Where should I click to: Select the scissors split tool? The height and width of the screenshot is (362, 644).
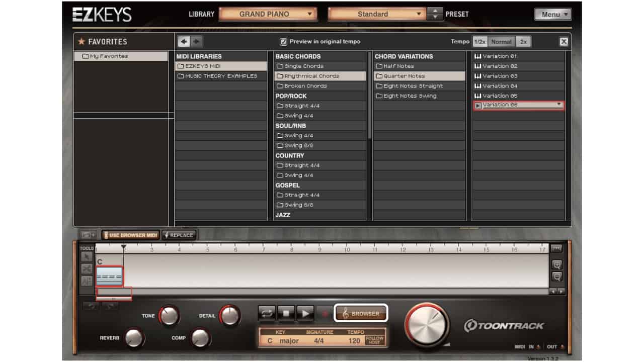[x=86, y=269]
